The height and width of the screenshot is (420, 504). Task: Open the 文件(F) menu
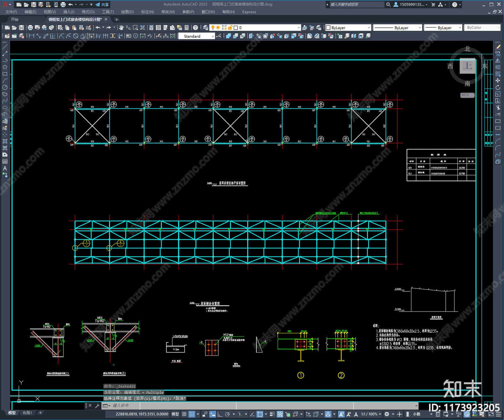point(11,12)
